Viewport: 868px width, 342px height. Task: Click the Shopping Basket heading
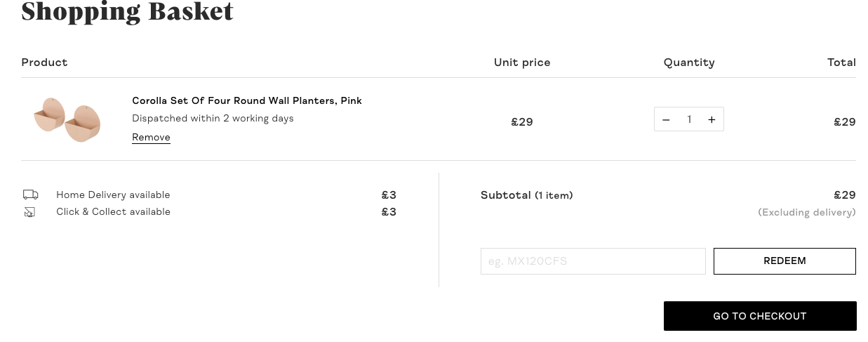(x=127, y=11)
